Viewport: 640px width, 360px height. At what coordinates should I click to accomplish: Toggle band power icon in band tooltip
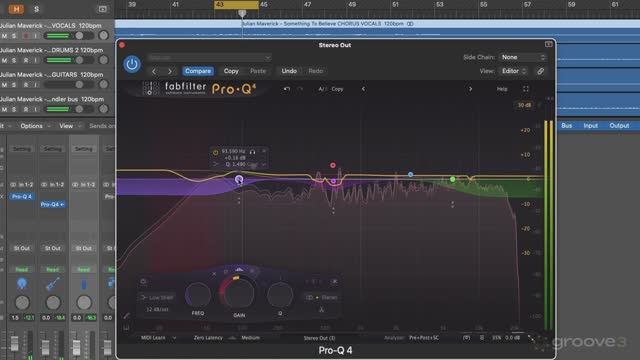(216, 152)
